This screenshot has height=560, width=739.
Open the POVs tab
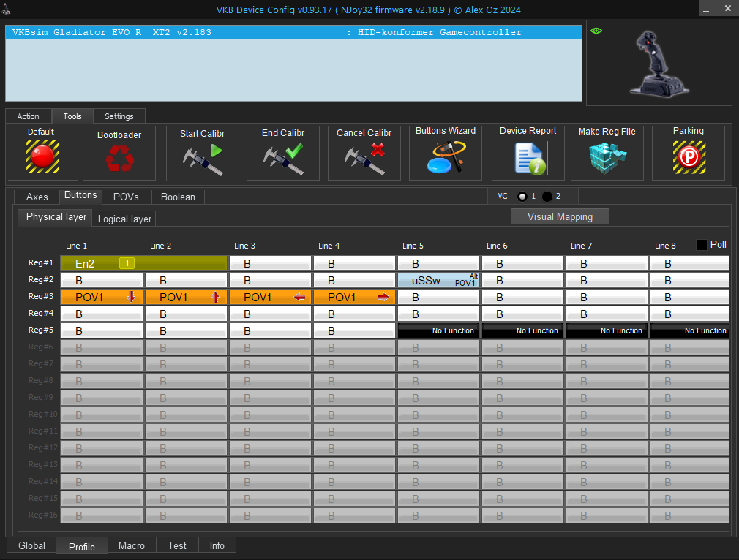tap(126, 197)
